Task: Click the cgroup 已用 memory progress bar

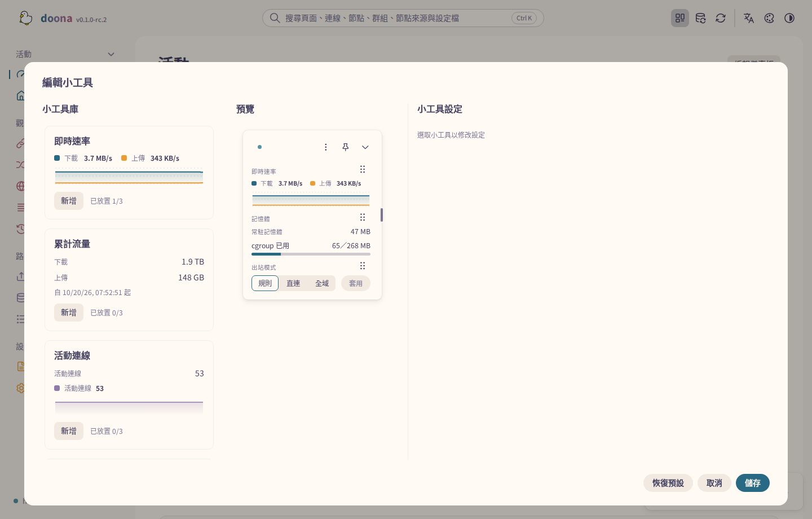Action: coord(311,254)
